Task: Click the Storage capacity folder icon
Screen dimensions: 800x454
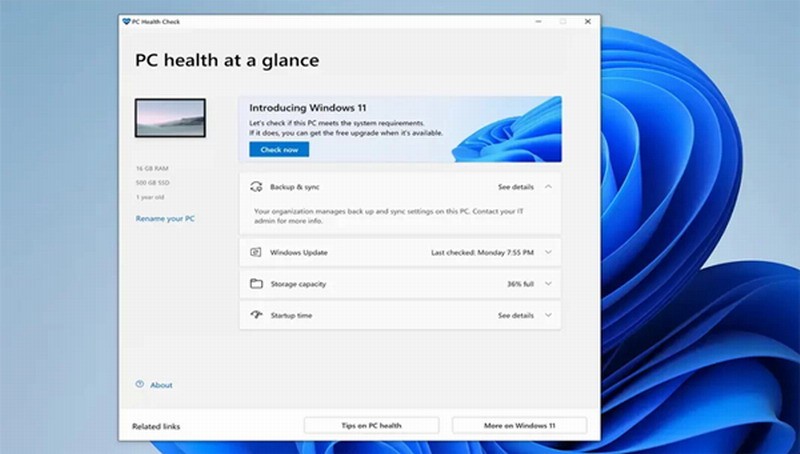Action: coord(256,284)
